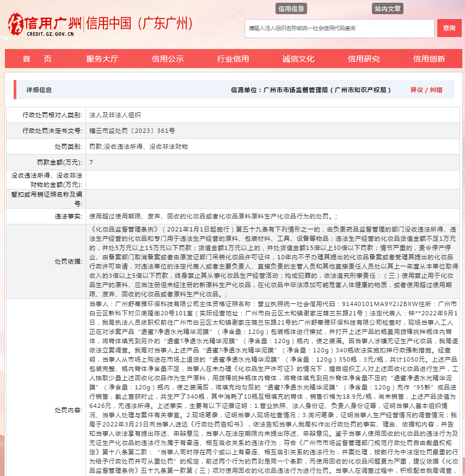Open the 信用公示 navigation menu
Image resolution: width=465 pixels, height=476 pixels.
(168, 59)
